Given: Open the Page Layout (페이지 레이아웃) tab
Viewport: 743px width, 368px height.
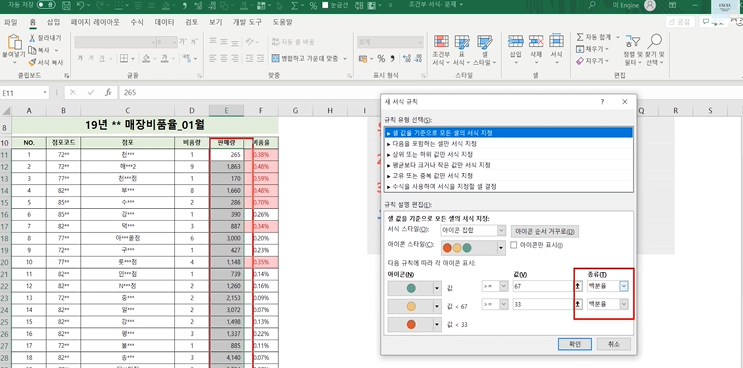Looking at the screenshot, I should 95,22.
